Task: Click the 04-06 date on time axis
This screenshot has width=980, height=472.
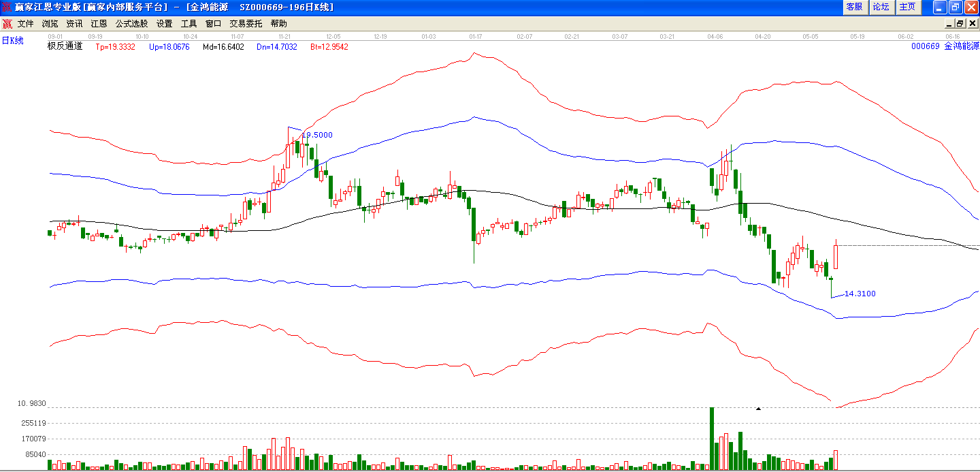Action: coord(715,36)
